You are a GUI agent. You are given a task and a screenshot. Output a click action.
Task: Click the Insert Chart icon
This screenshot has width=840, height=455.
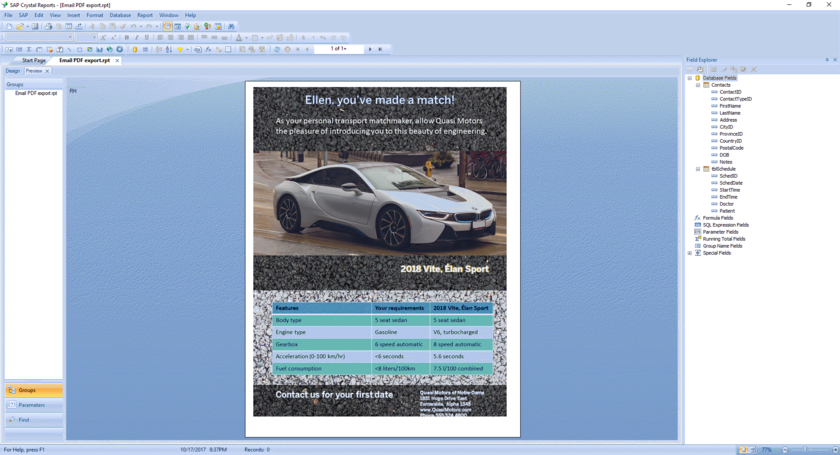[x=99, y=49]
